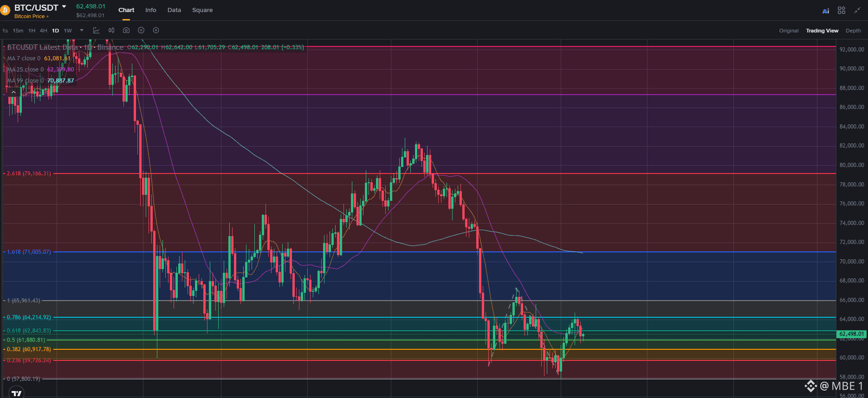Click the 80,000.00 price axis label

point(852,165)
